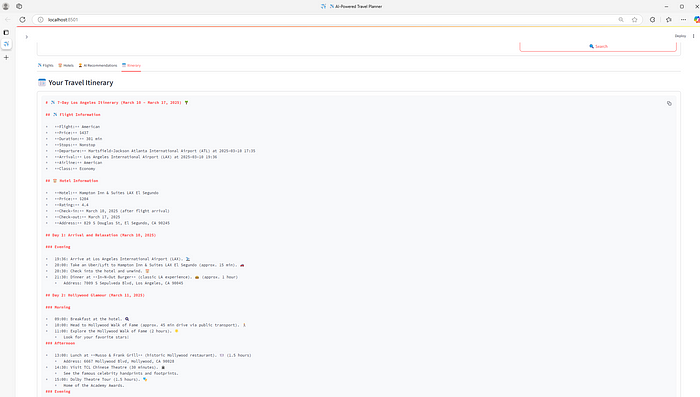Click the '### Afternoon' subheading
This screenshot has height=397, width=700.
click(60, 343)
